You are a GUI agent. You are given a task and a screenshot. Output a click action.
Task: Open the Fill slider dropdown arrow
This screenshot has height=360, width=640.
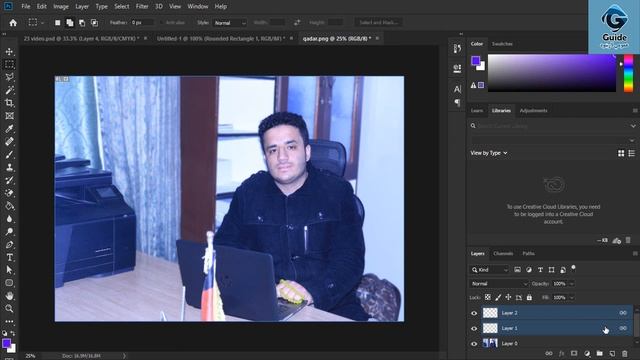[x=571, y=298]
